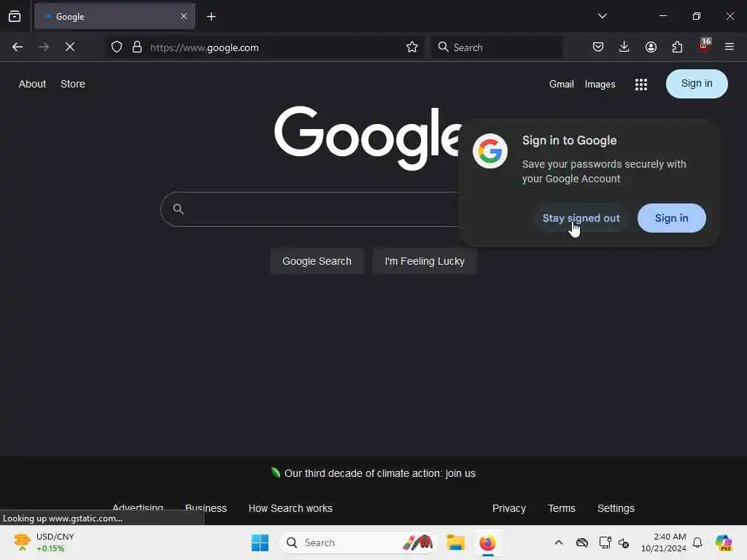This screenshot has width=747, height=560.
Task: Go to Gmail
Action: 561,85
